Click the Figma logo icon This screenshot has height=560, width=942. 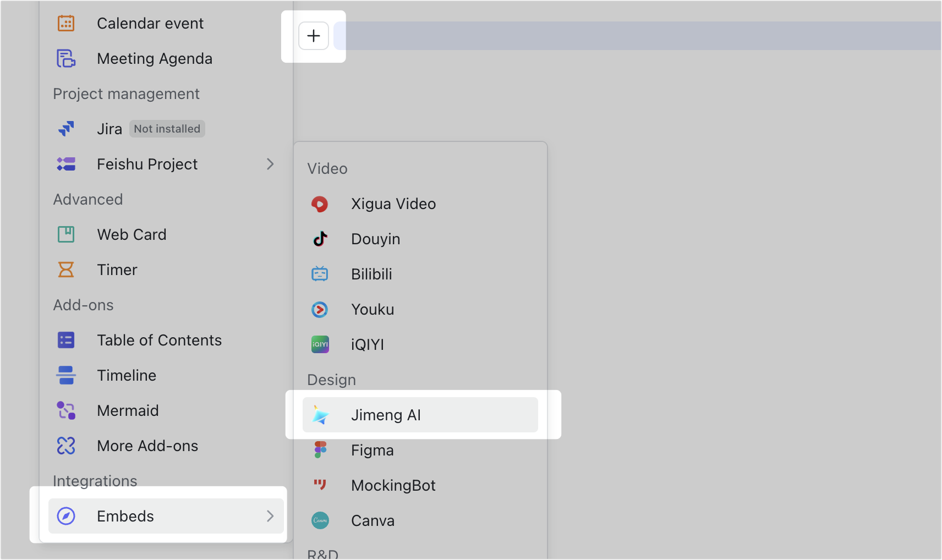click(320, 450)
